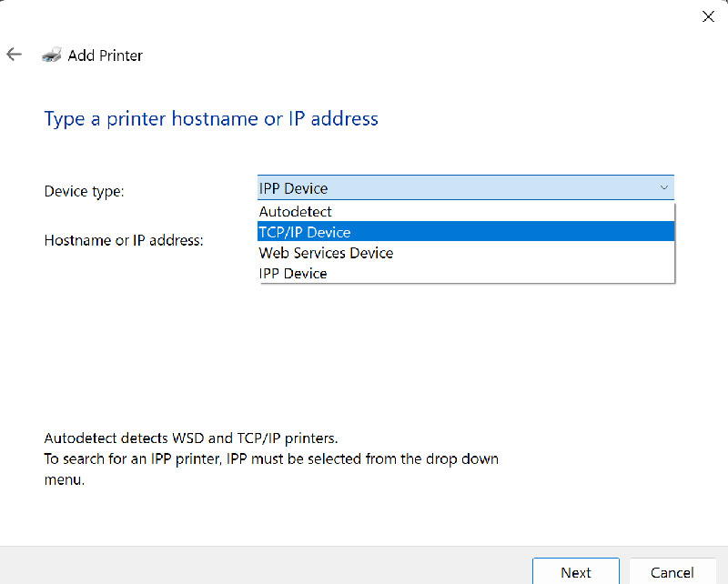Click the Autodetect WSD and TCP/IP note
Image resolution: width=728 pixels, height=584 pixels.
point(191,438)
